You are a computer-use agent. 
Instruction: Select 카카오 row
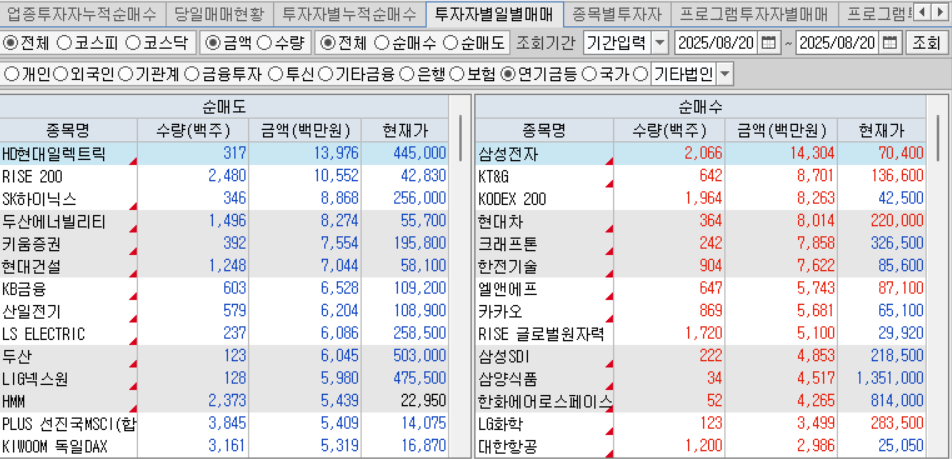pos(701,311)
